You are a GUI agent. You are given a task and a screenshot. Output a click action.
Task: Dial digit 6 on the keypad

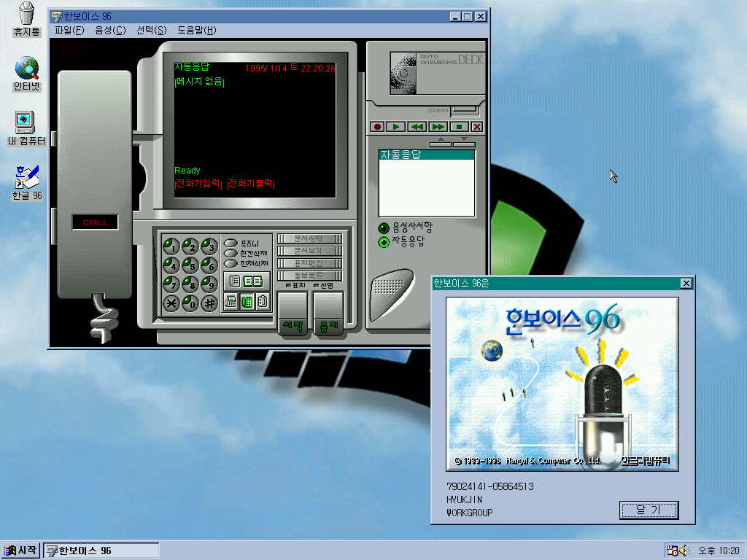point(209,265)
